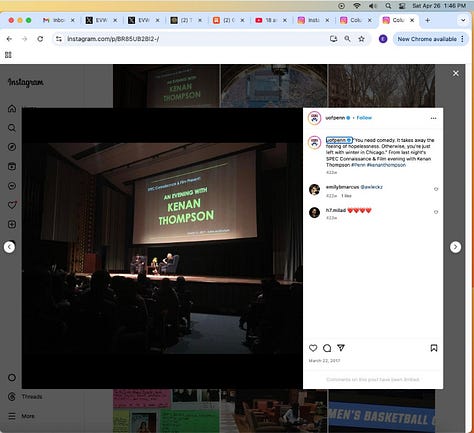
Task: Open Chrome apps grid in bookmarks bar
Action: coord(8,55)
